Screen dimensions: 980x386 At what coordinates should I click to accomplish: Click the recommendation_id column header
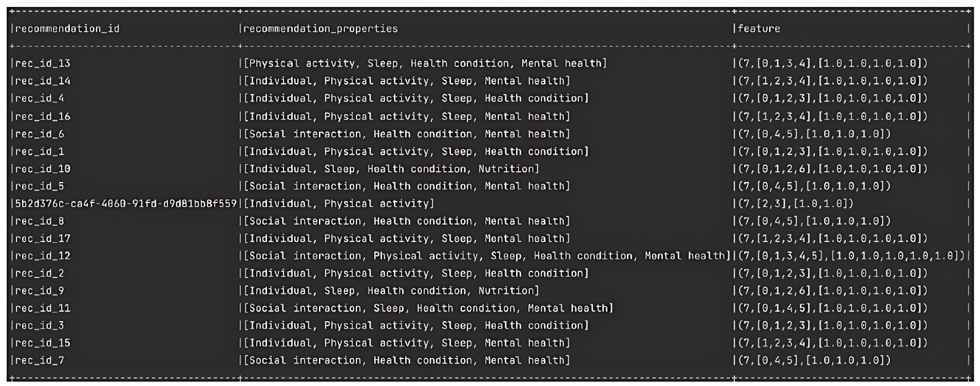click(x=67, y=28)
